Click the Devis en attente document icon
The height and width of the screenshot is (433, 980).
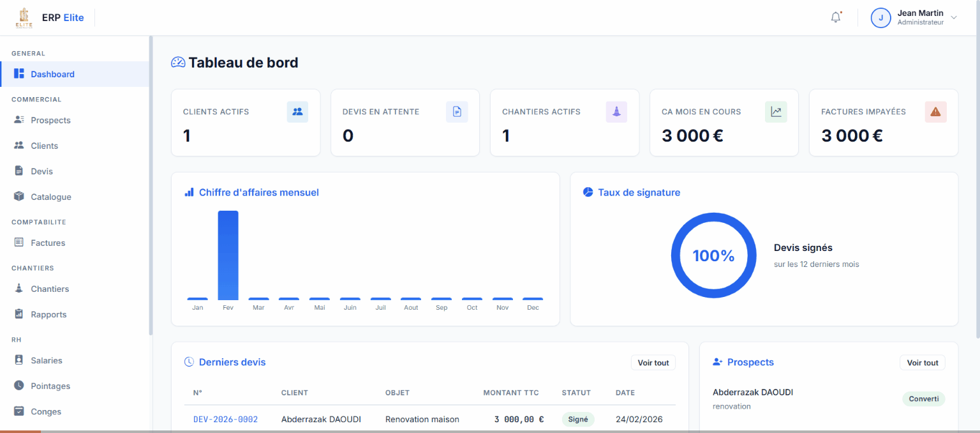pos(457,112)
